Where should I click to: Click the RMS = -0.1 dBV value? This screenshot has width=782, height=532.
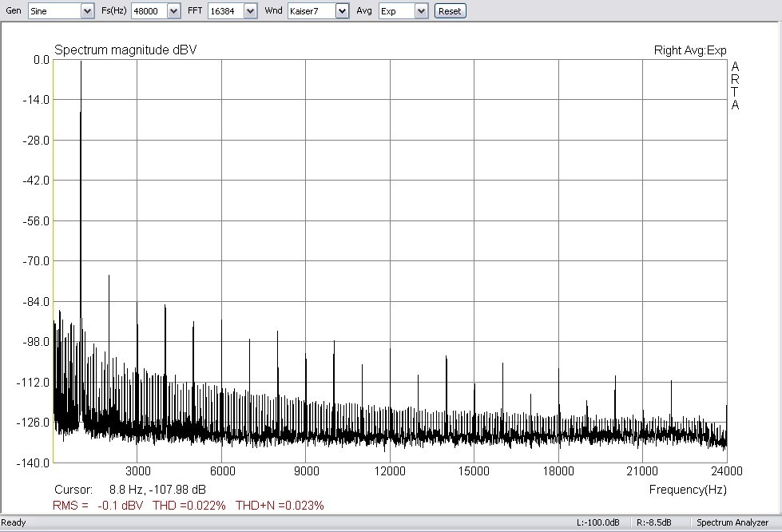(97, 506)
